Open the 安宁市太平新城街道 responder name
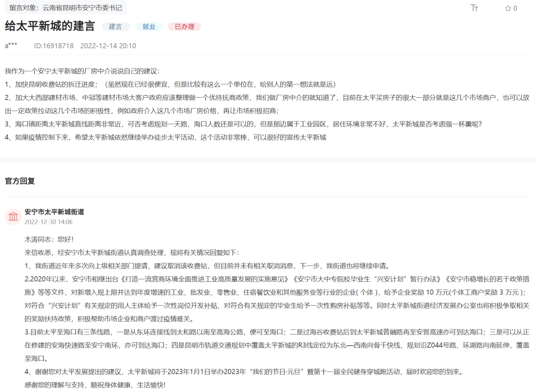 pos(54,212)
